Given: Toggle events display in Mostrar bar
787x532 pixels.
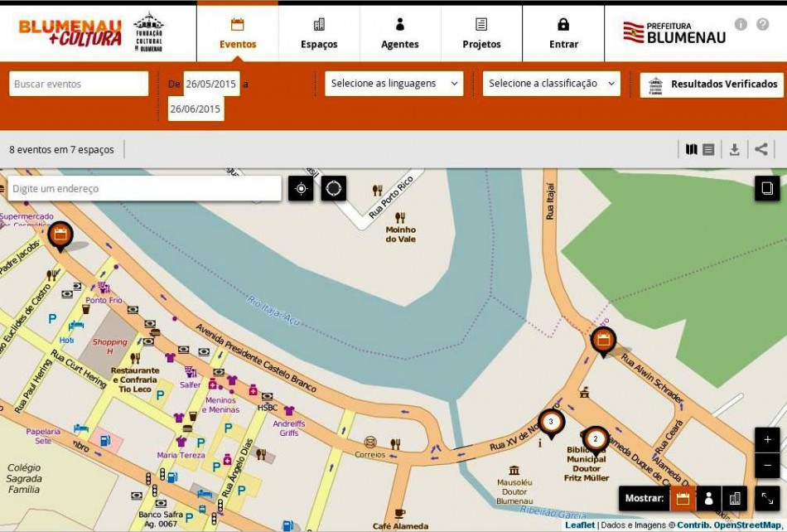Looking at the screenshot, I should (x=683, y=498).
